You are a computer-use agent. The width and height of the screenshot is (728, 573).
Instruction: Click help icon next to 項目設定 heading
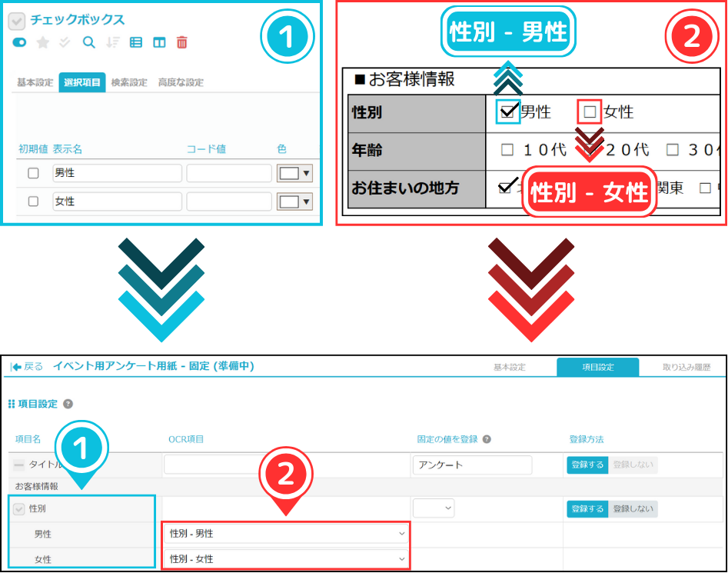[68, 404]
